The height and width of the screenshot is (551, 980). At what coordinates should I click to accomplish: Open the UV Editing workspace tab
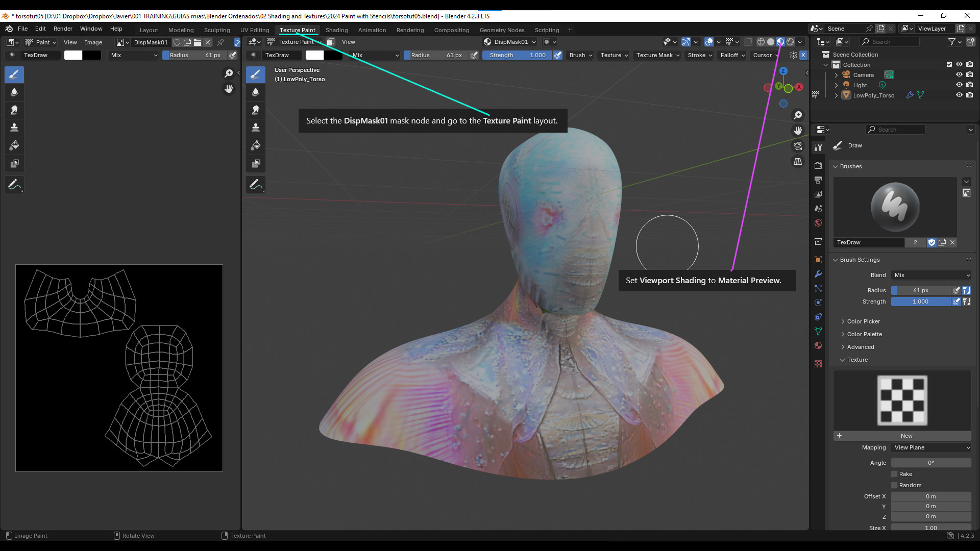point(255,30)
